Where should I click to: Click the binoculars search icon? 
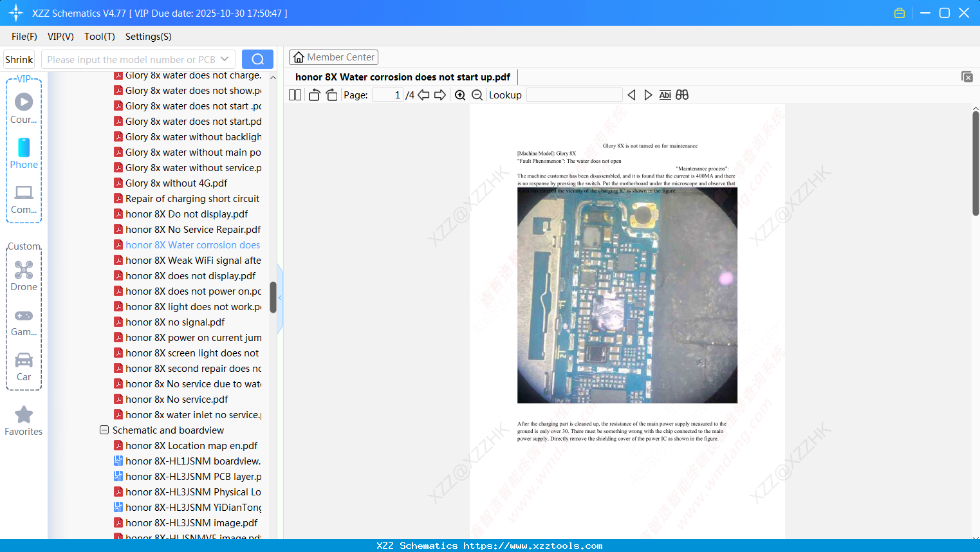(682, 95)
